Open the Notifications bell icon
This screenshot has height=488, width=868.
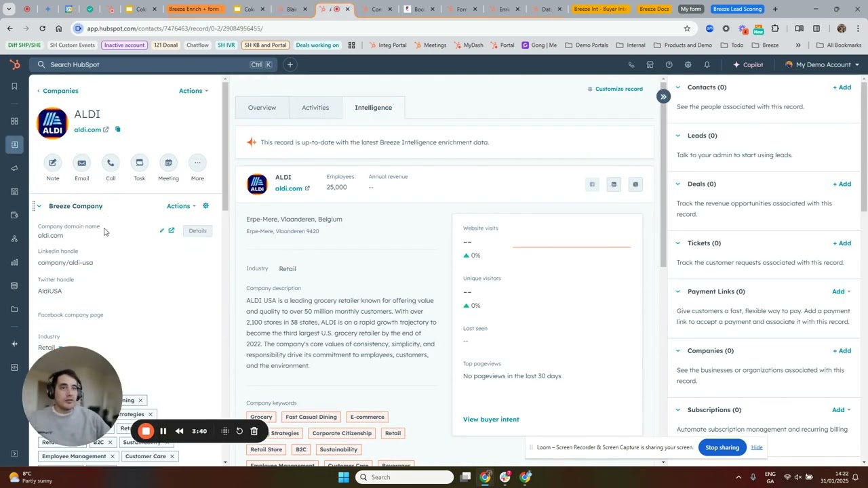click(707, 64)
